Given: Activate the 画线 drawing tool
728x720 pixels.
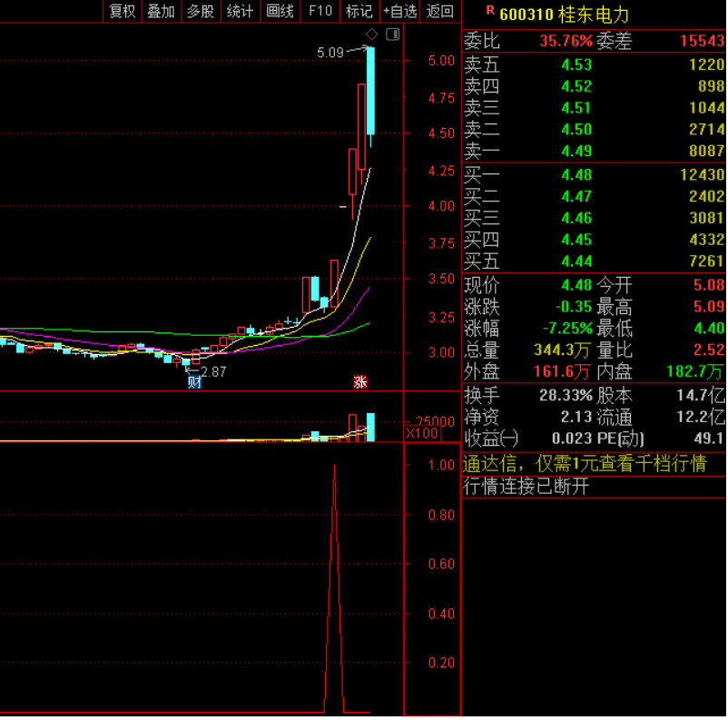Looking at the screenshot, I should [x=280, y=11].
